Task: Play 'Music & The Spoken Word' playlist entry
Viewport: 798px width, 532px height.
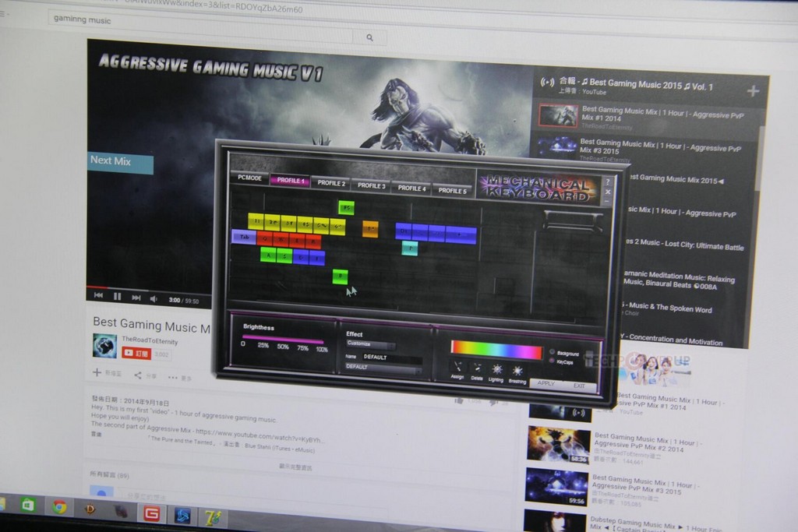Action: click(666, 308)
